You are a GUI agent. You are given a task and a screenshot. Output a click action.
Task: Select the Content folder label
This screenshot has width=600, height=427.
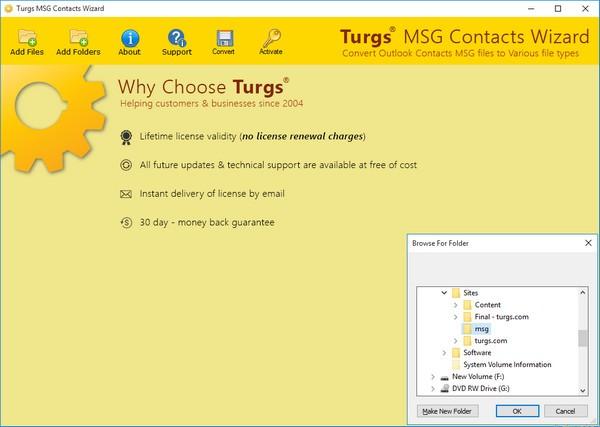coord(488,305)
